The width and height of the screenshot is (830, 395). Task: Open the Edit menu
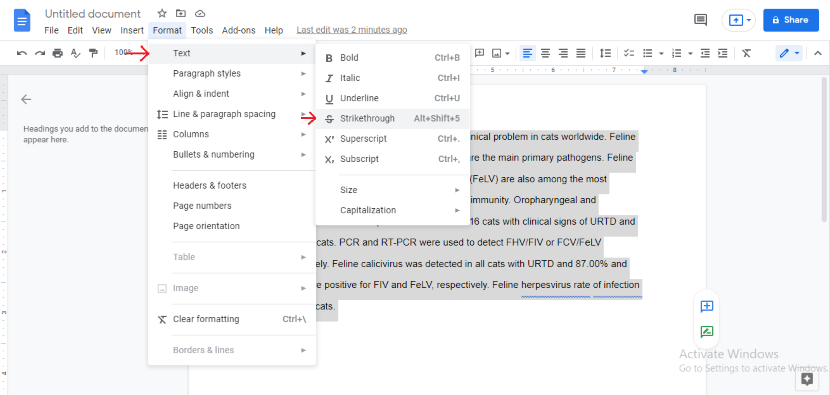pos(75,30)
